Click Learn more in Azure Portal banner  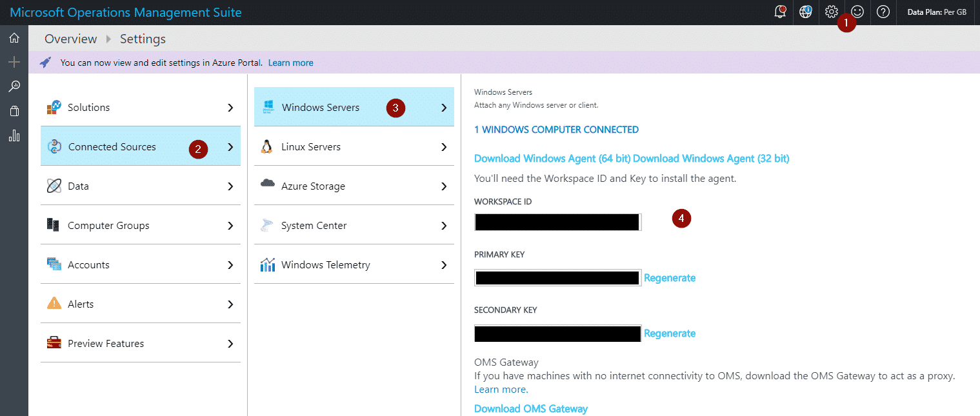tap(291, 63)
